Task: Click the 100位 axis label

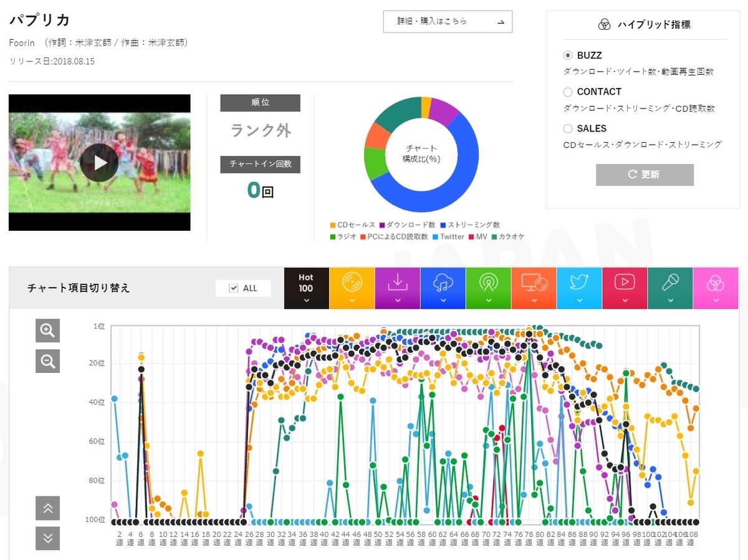Action: tap(95, 519)
